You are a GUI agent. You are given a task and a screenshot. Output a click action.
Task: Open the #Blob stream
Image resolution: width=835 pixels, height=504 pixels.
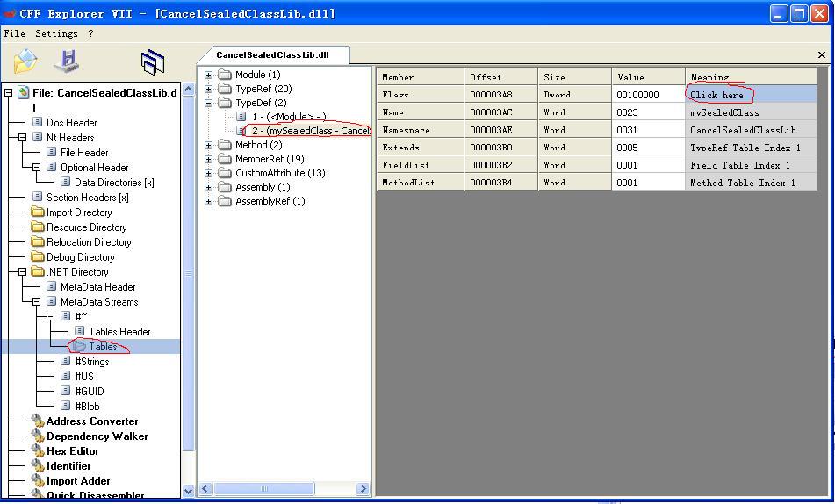[x=87, y=406]
